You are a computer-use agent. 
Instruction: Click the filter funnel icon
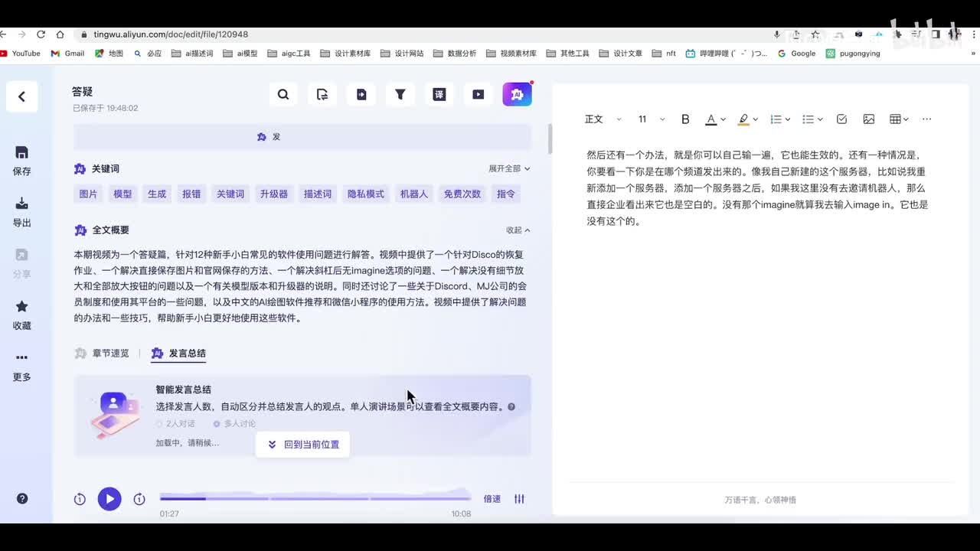400,94
